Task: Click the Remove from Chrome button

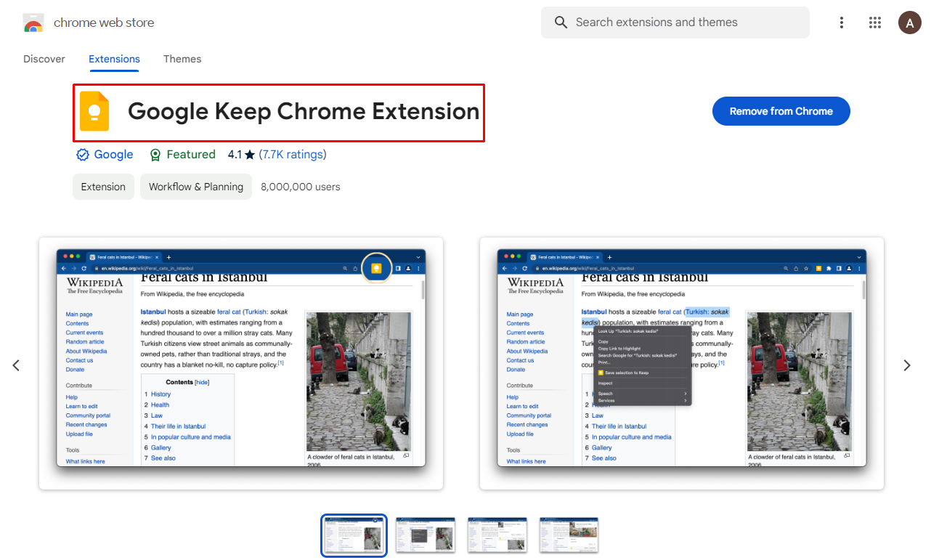Action: tap(781, 111)
